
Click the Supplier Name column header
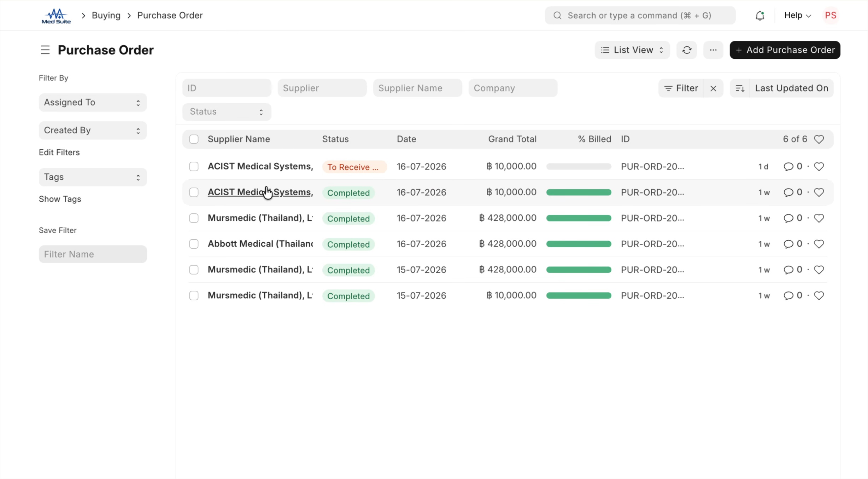click(x=239, y=139)
